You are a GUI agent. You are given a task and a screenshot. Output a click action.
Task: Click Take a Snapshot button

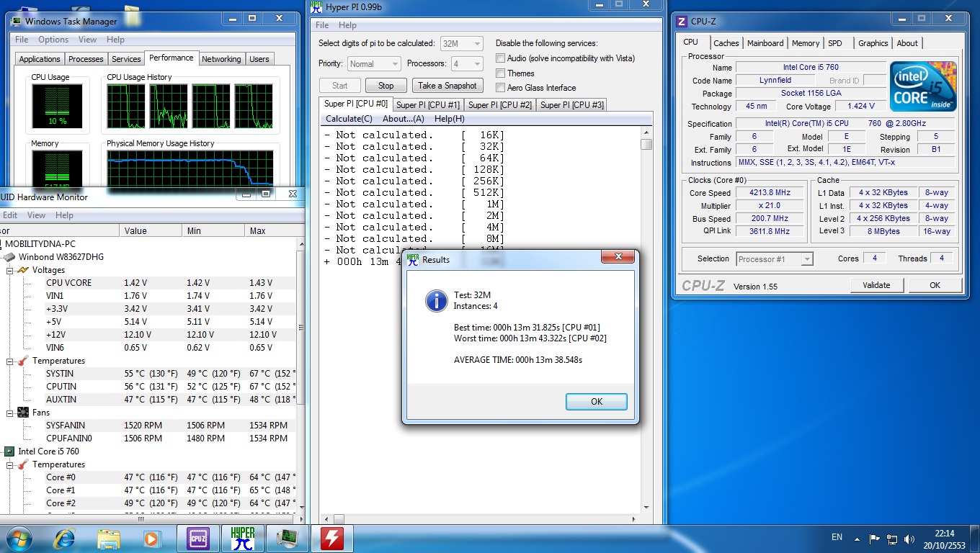[447, 86]
